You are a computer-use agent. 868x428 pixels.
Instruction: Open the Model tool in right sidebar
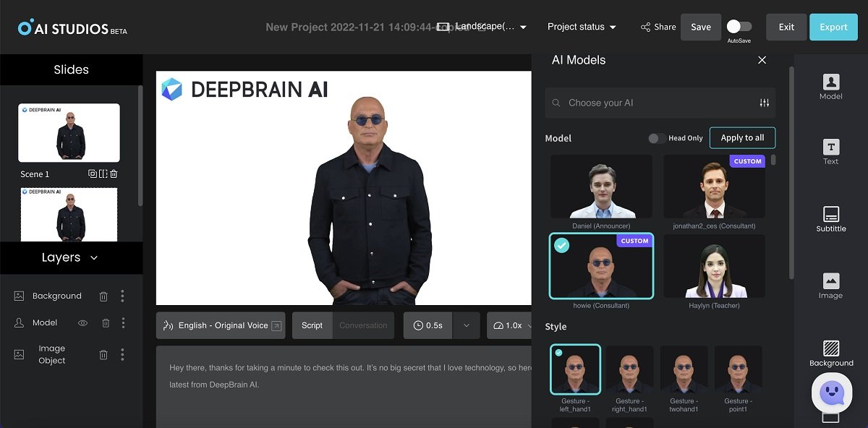pyautogui.click(x=830, y=85)
